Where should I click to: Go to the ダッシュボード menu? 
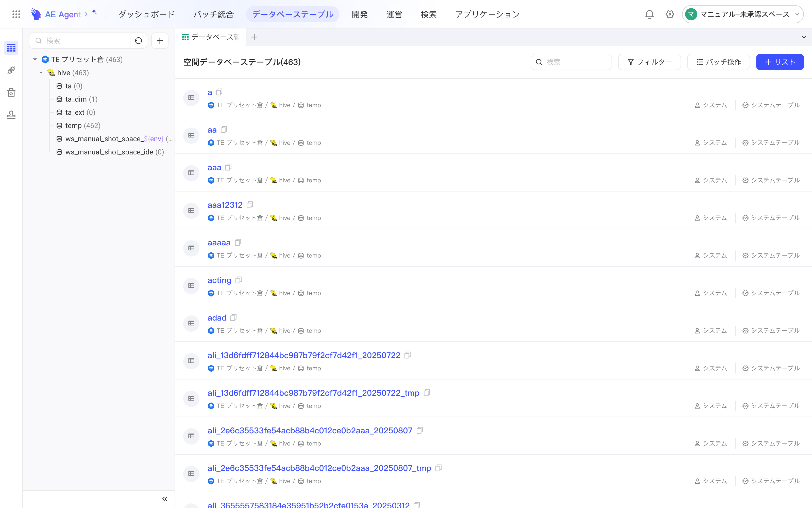click(147, 14)
